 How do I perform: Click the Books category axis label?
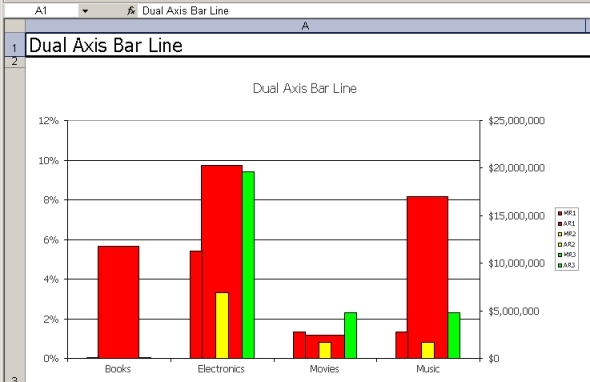click(118, 369)
